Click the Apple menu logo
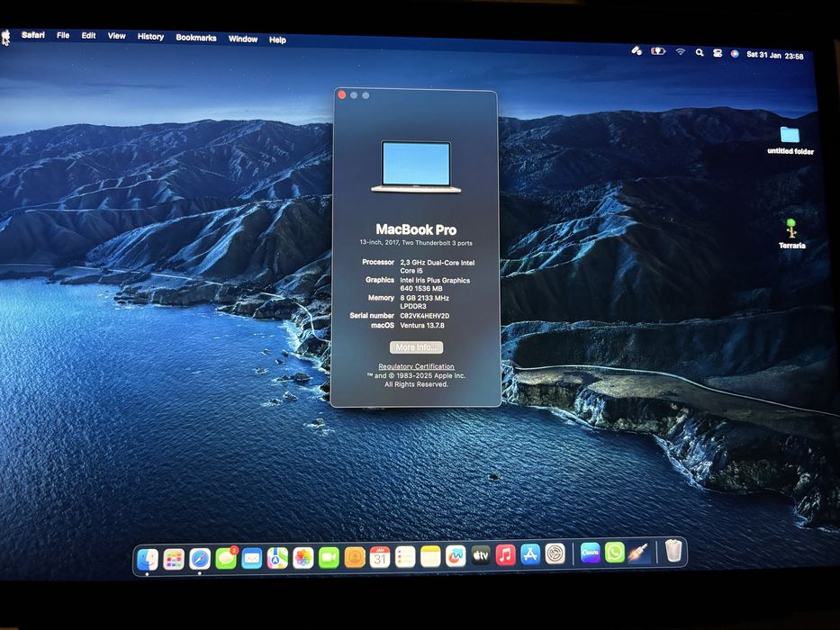This screenshot has width=840, height=630. (6, 36)
